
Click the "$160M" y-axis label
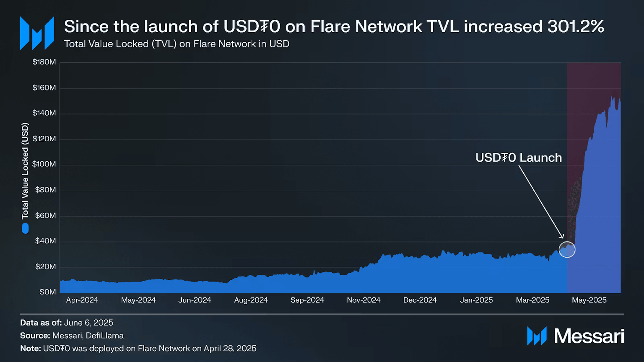(44, 88)
